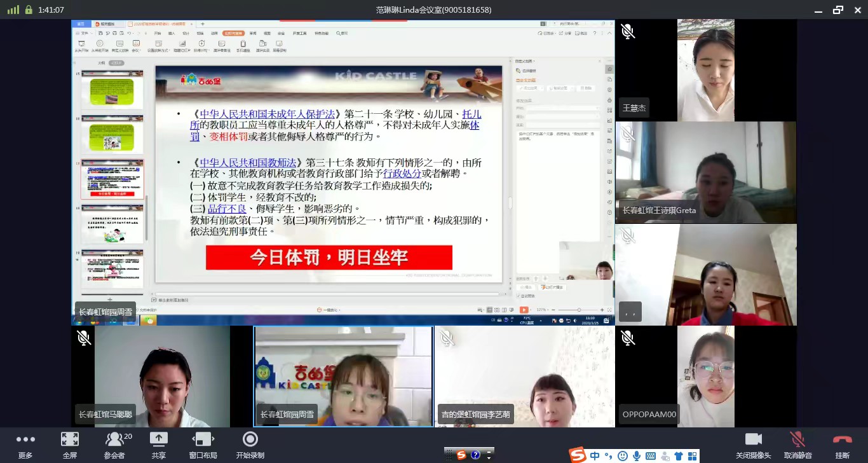
Task: Click 挂断 to hang up the meeting
Action: pos(842,445)
